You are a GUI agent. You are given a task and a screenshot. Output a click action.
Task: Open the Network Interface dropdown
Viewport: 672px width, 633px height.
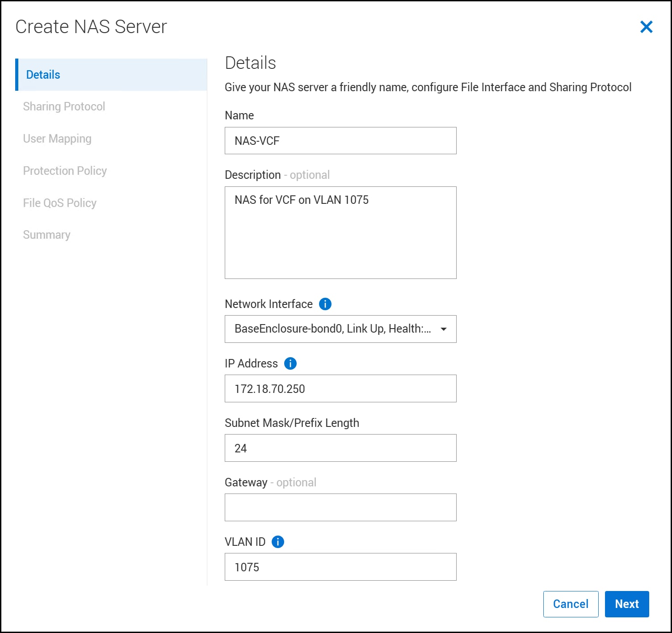coord(340,329)
